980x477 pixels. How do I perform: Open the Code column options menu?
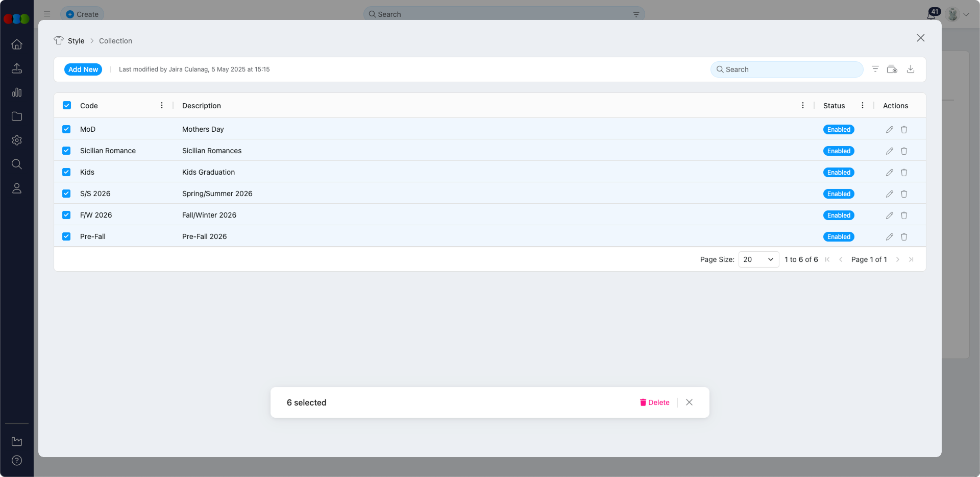[x=162, y=105]
